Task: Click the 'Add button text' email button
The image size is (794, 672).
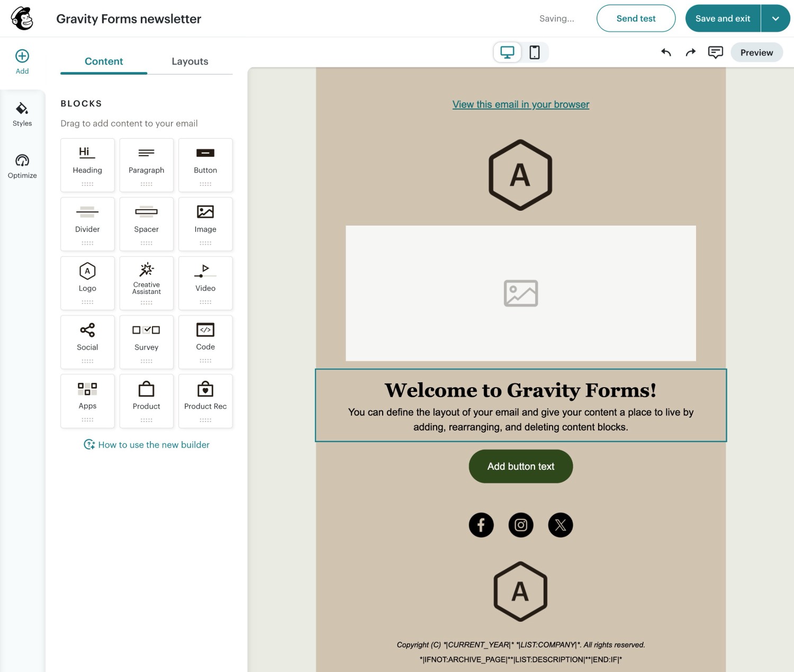Action: (x=521, y=467)
